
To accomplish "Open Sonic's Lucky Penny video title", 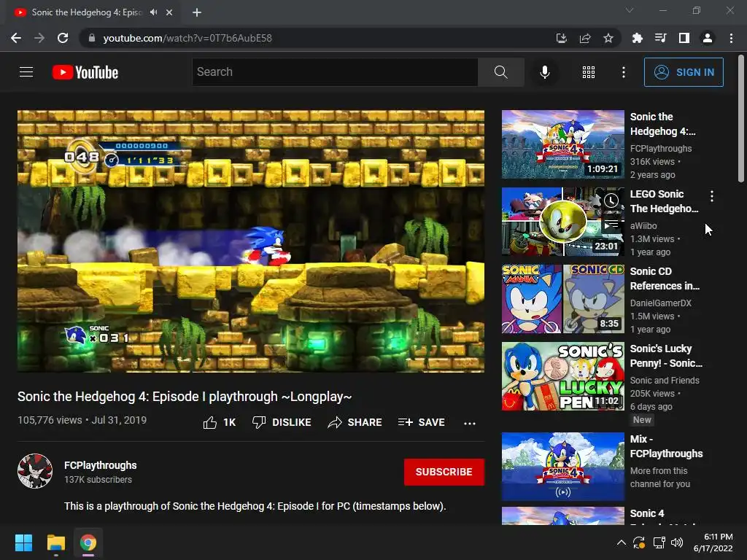I will (666, 356).
